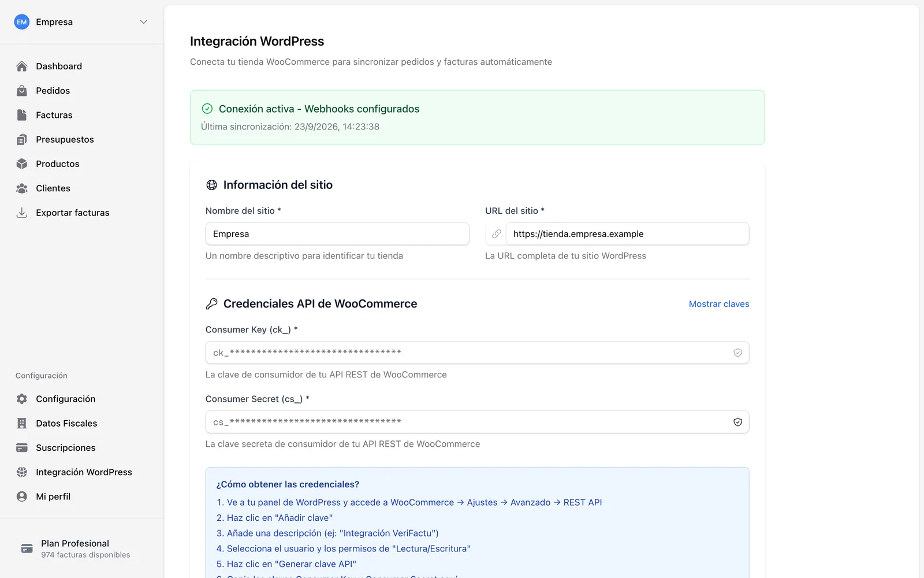924x578 pixels.
Task: Click the "Última sincronización: 23/9/2026, 14:23:38" text
Action: point(290,127)
